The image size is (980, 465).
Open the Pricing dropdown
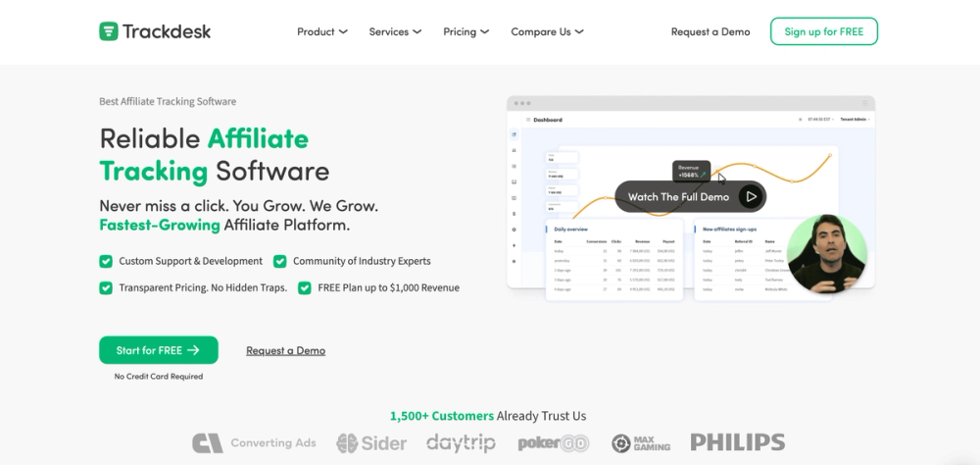tap(465, 31)
